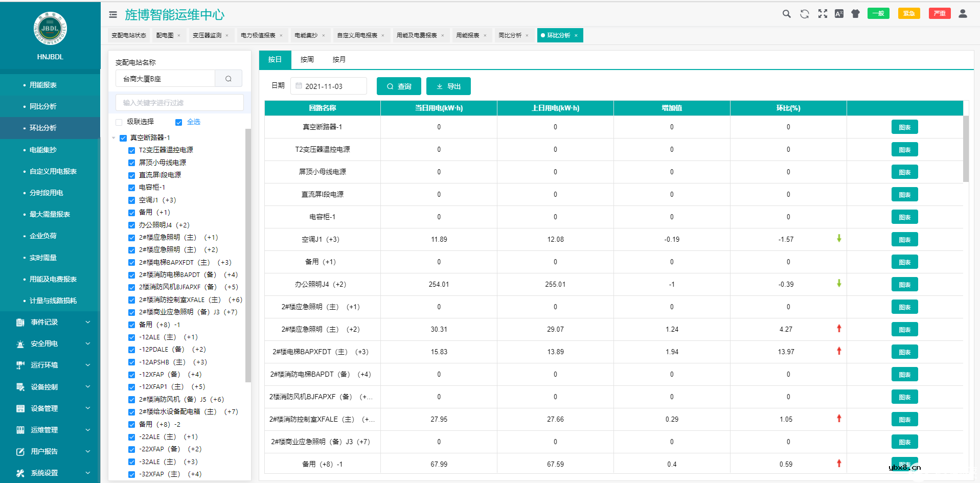Screen dimensions: 980x483
Task: Click the red 严重 severity badge
Action: click(x=940, y=13)
